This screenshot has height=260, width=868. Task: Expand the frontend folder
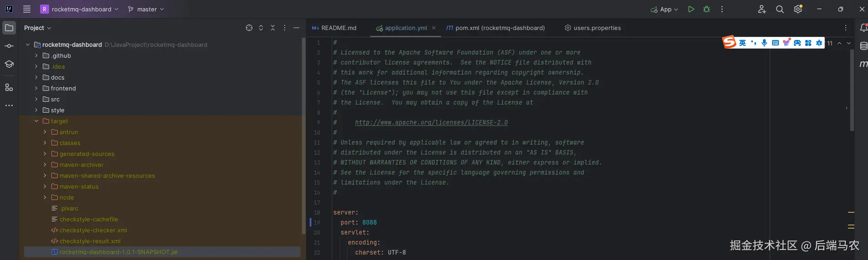pos(36,88)
